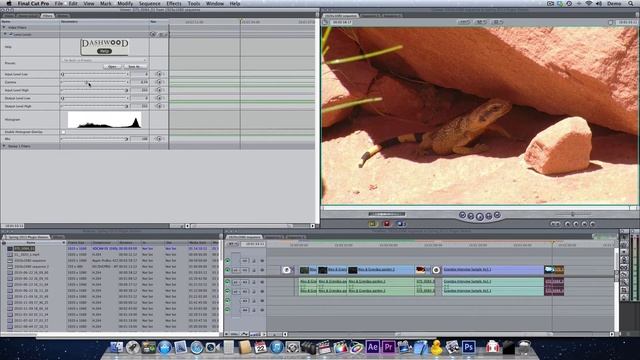The height and width of the screenshot is (360, 640).
Task: Click the Input Level High slider handle
Action: pyautogui.click(x=127, y=90)
